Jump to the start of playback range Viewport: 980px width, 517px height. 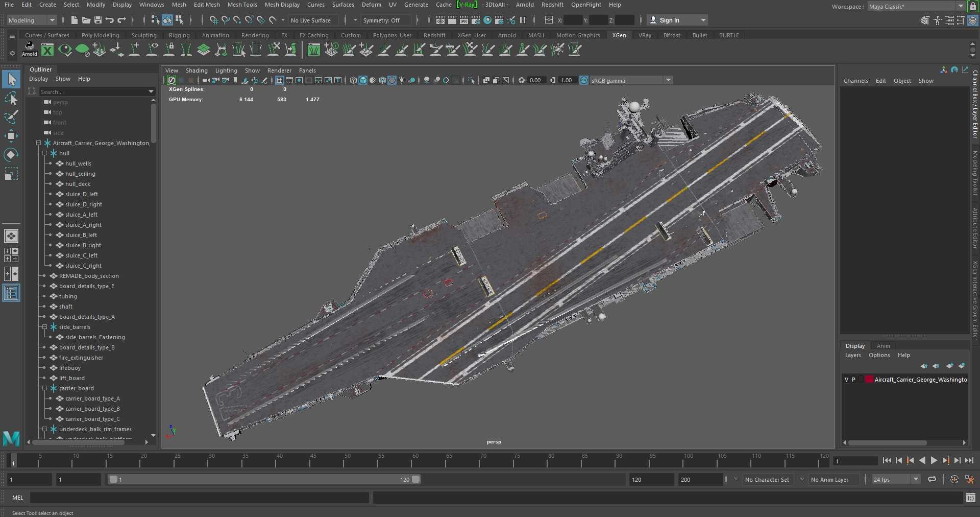pyautogui.click(x=887, y=460)
